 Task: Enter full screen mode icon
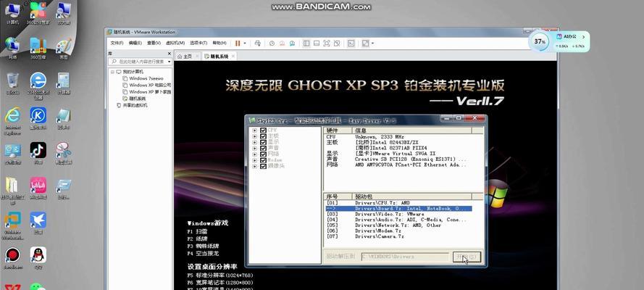[x=327, y=43]
